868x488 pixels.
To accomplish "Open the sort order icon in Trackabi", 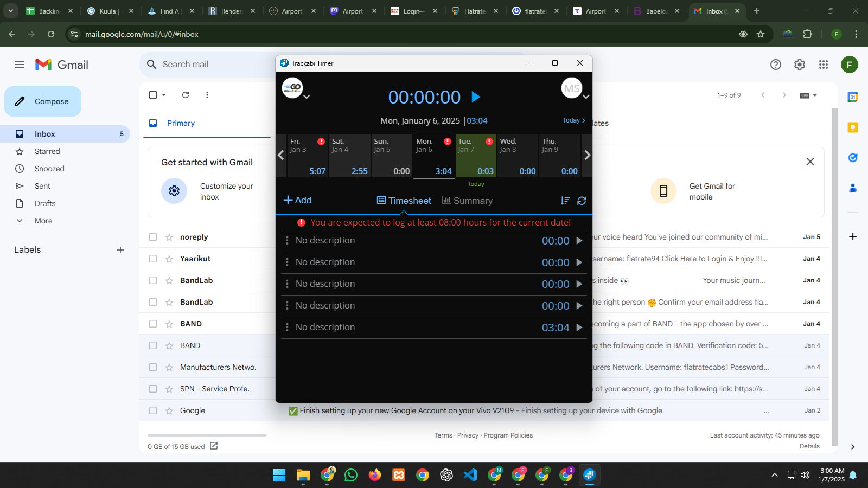I will [565, 201].
